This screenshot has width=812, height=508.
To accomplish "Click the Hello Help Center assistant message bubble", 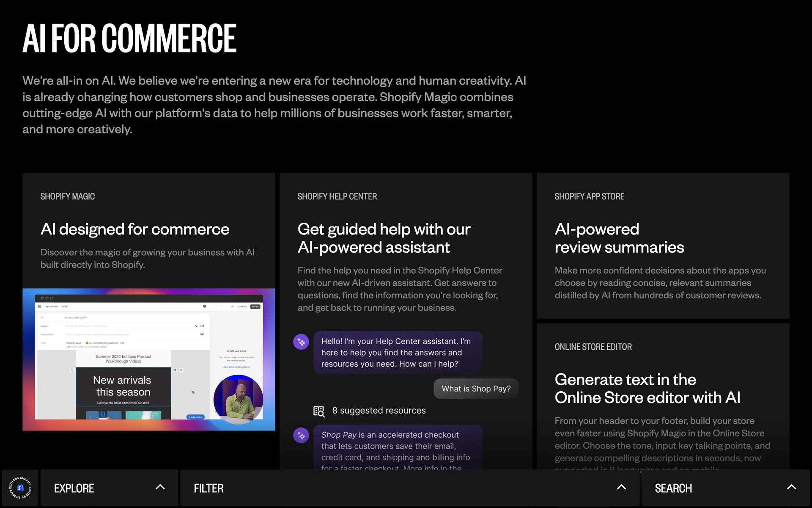I will click(398, 353).
